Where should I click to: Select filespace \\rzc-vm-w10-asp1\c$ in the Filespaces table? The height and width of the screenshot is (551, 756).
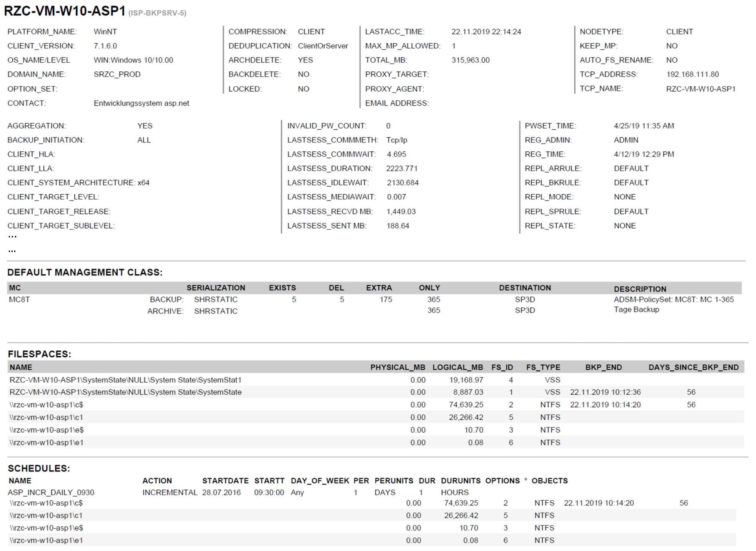coord(46,405)
